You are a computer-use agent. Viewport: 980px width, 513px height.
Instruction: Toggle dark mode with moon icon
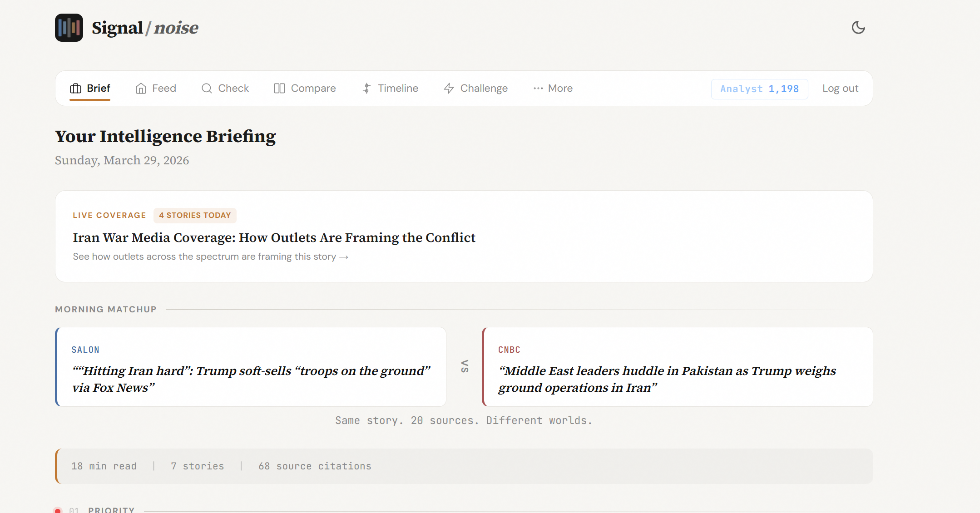(x=858, y=28)
